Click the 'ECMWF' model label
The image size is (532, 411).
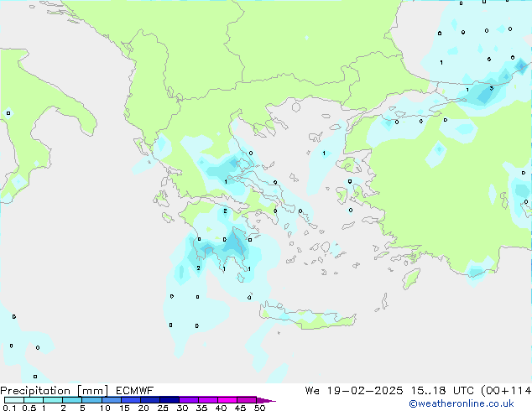pyautogui.click(x=135, y=391)
